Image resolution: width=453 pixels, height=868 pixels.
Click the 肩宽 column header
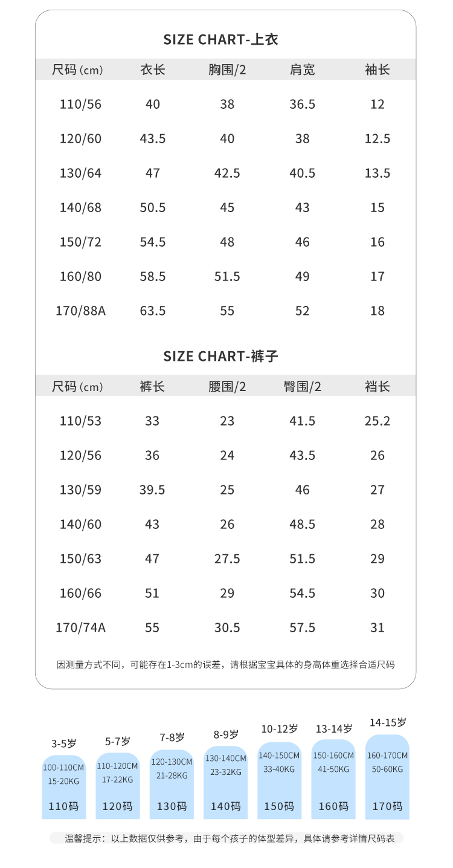[302, 70]
